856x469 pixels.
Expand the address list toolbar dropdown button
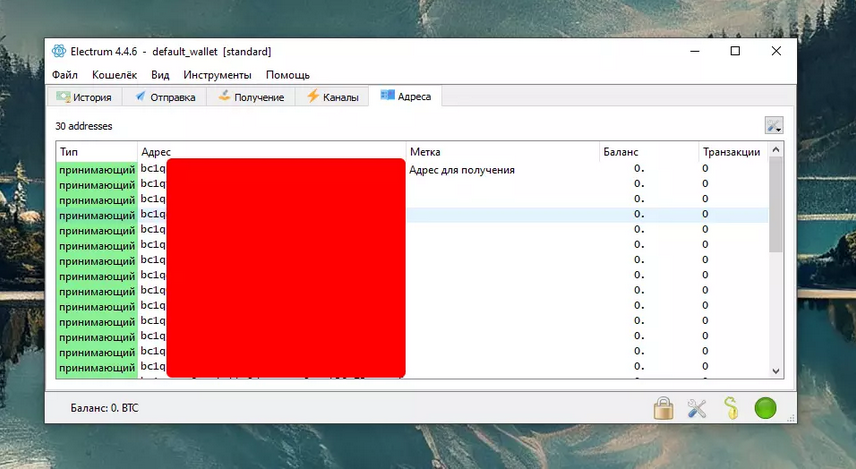pos(773,126)
